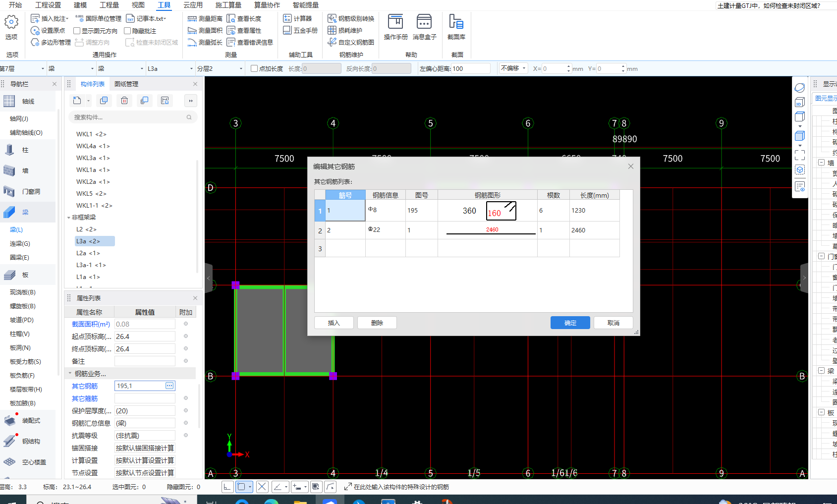Open the 计算器 calculator
The width and height of the screenshot is (837, 504).
pyautogui.click(x=297, y=18)
